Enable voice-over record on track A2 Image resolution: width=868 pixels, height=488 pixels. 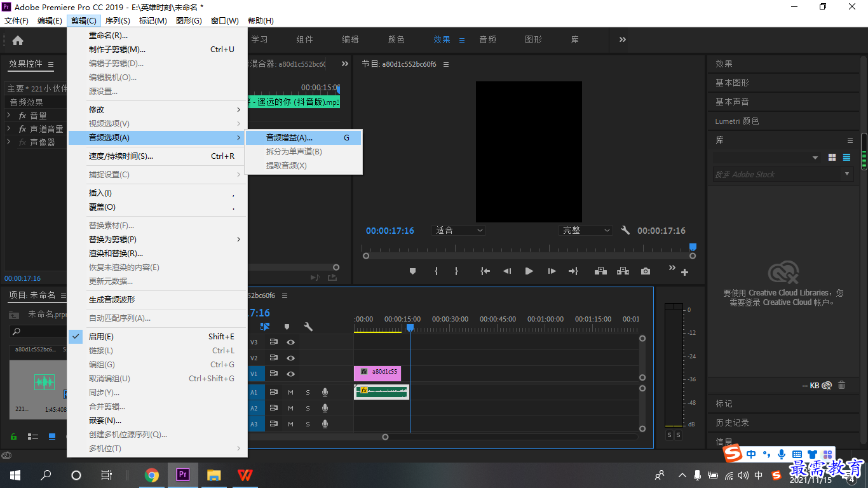[x=325, y=408]
